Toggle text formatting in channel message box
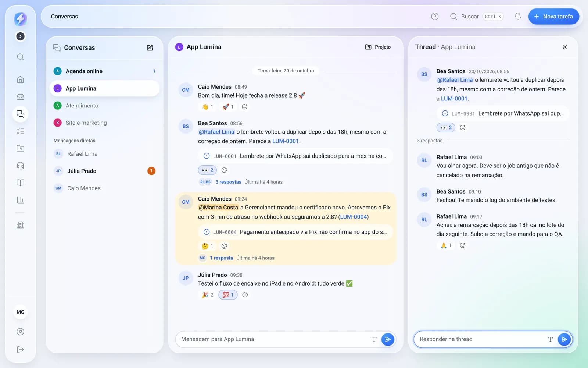Viewport: 588px width, 368px height. [374, 339]
